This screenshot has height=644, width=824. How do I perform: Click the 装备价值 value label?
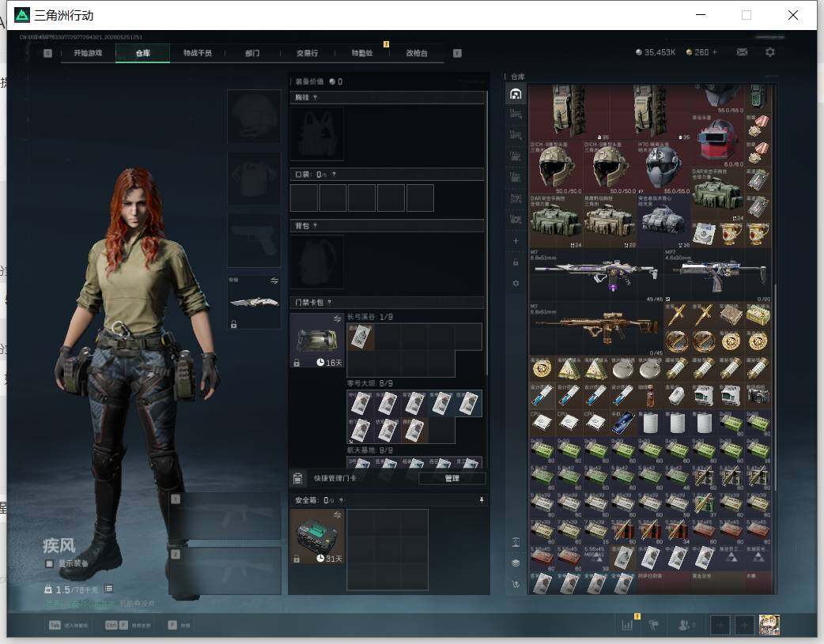(x=317, y=81)
